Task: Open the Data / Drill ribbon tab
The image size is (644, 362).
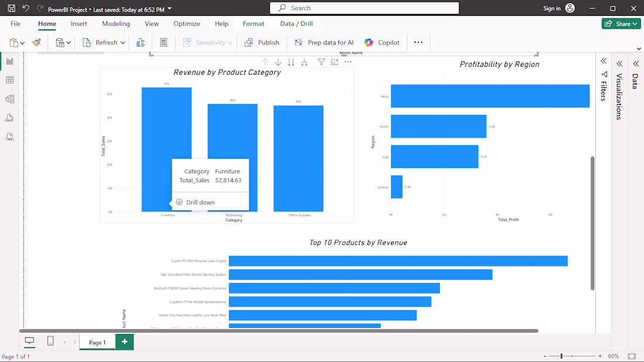Action: coord(297,24)
